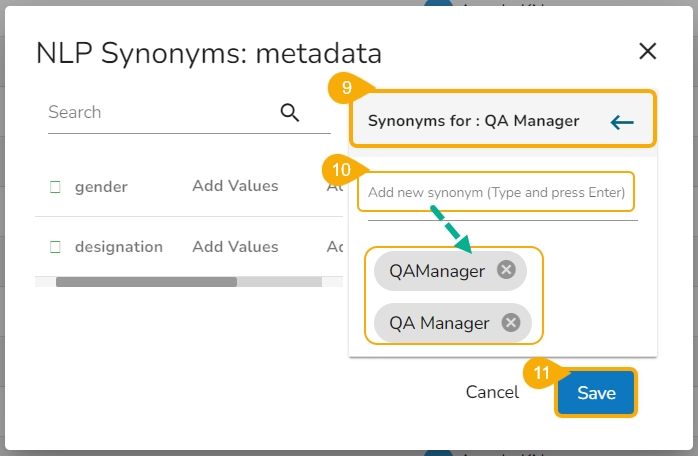Screen dimensions: 698x456
Task: Click the search magnifier icon
Action: 290,112
